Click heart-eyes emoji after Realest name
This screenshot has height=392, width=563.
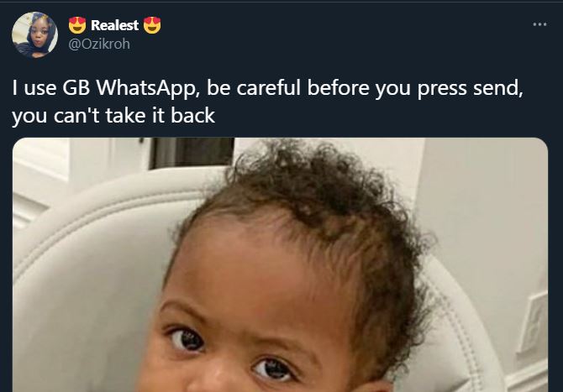pos(152,25)
